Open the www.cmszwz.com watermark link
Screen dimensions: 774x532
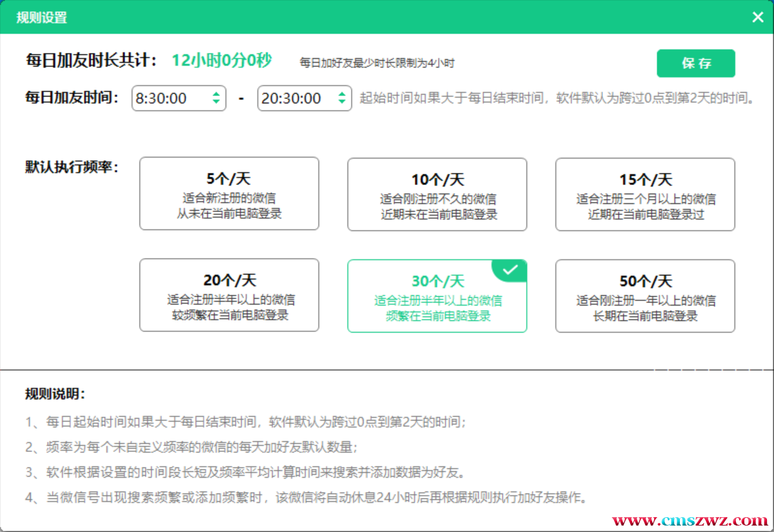point(690,520)
